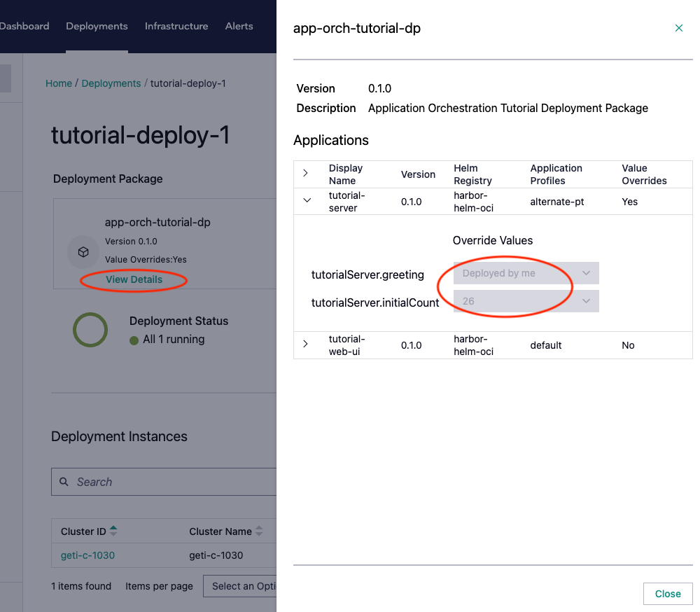Click the search magnifier icon
This screenshot has height=612, width=700.
pos(64,482)
